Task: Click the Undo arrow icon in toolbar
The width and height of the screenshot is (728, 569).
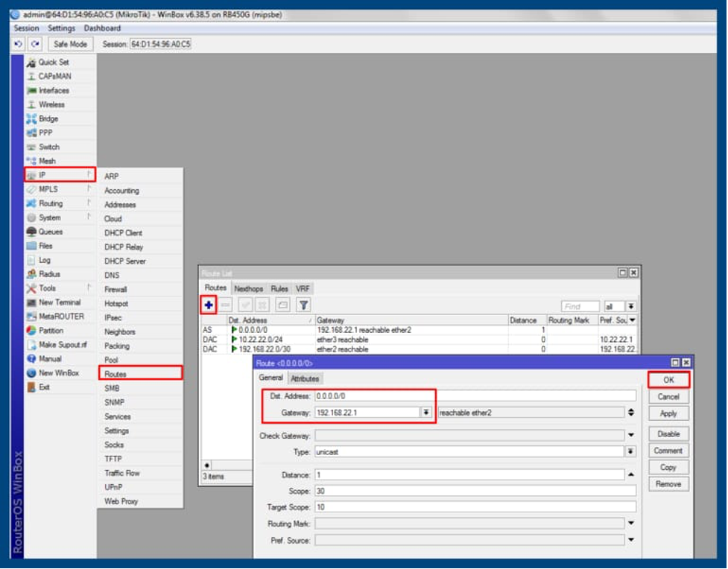Action: point(18,44)
